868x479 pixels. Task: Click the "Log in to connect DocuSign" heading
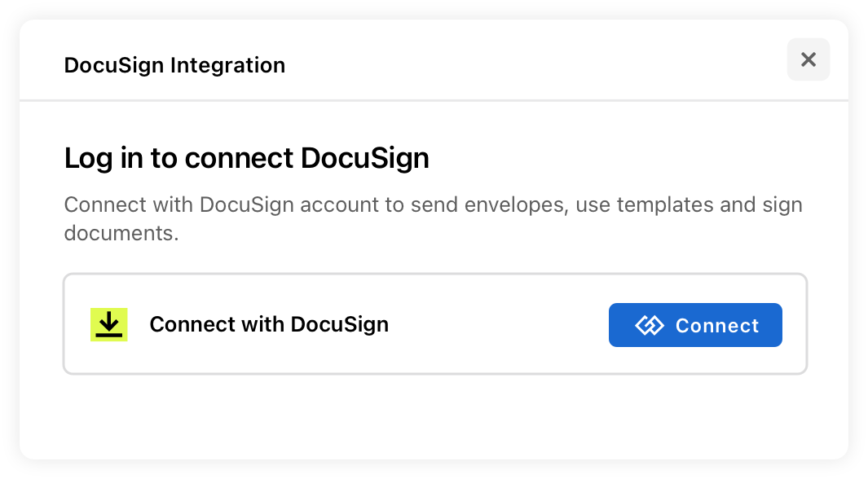247,158
